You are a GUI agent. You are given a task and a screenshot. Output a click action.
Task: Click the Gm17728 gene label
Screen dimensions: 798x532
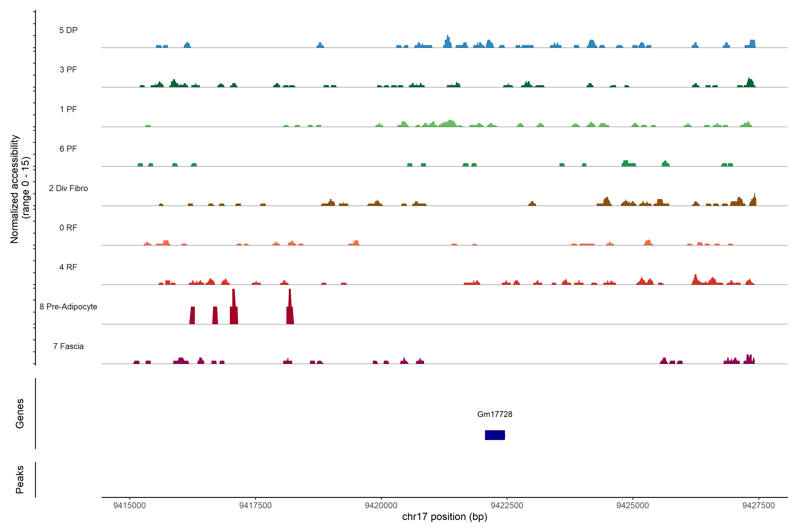point(494,414)
